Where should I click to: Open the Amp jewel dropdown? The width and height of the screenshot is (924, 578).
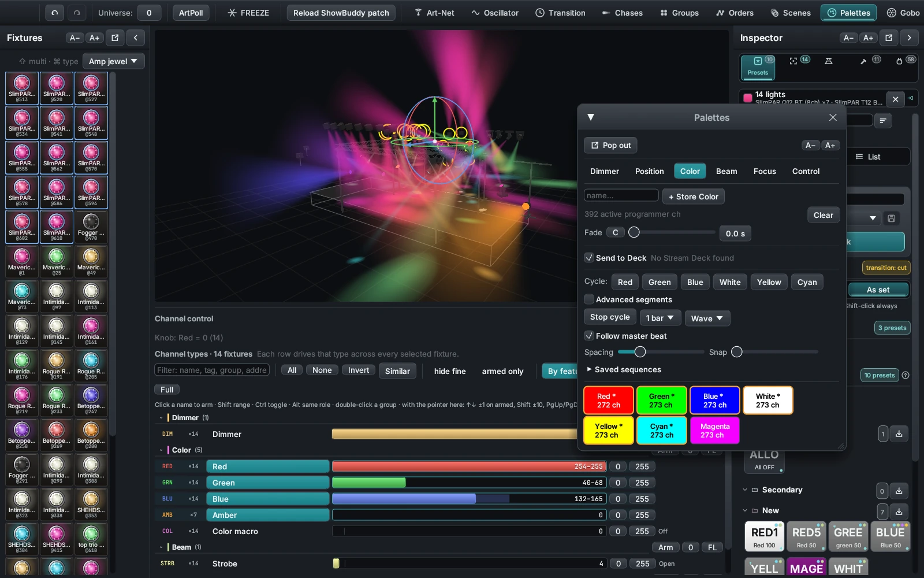113,61
